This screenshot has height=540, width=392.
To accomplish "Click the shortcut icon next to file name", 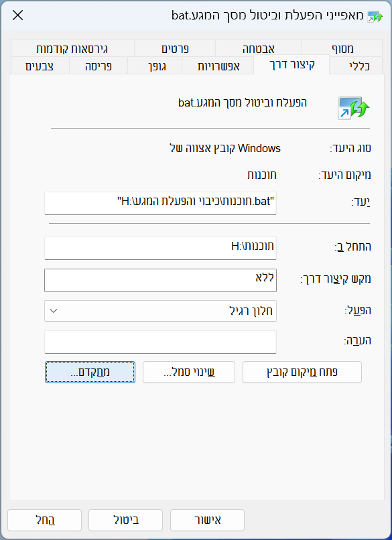I will (x=353, y=108).
